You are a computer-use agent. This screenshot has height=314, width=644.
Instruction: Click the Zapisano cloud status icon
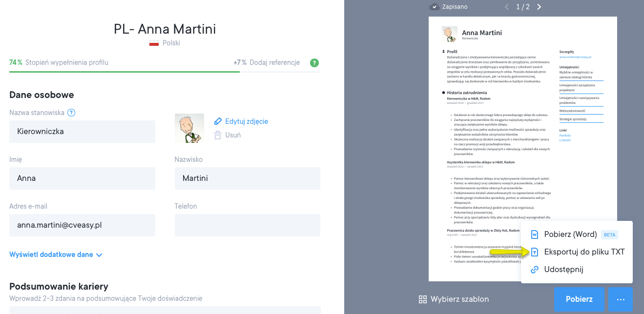[434, 7]
